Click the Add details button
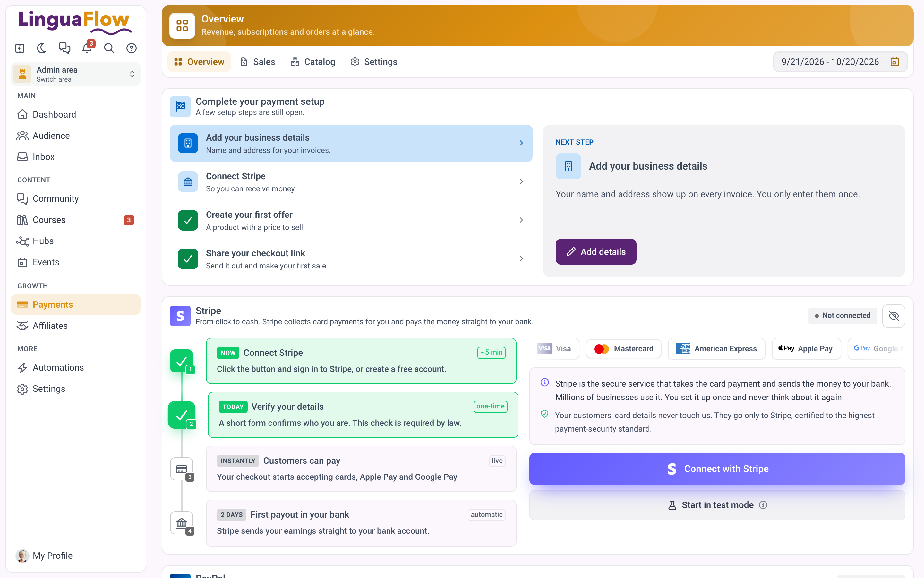924x578 pixels. tap(596, 252)
